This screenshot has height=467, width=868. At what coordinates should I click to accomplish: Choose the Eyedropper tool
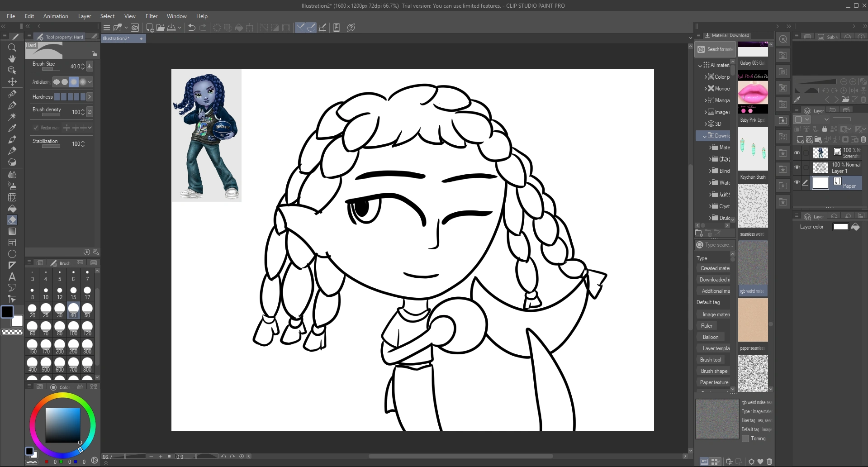pyautogui.click(x=12, y=128)
